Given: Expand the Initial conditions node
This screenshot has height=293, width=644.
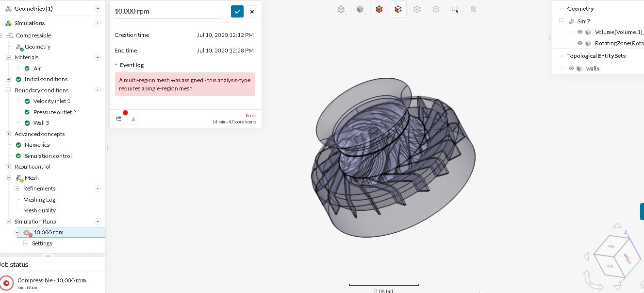Looking at the screenshot, I should [x=8, y=79].
